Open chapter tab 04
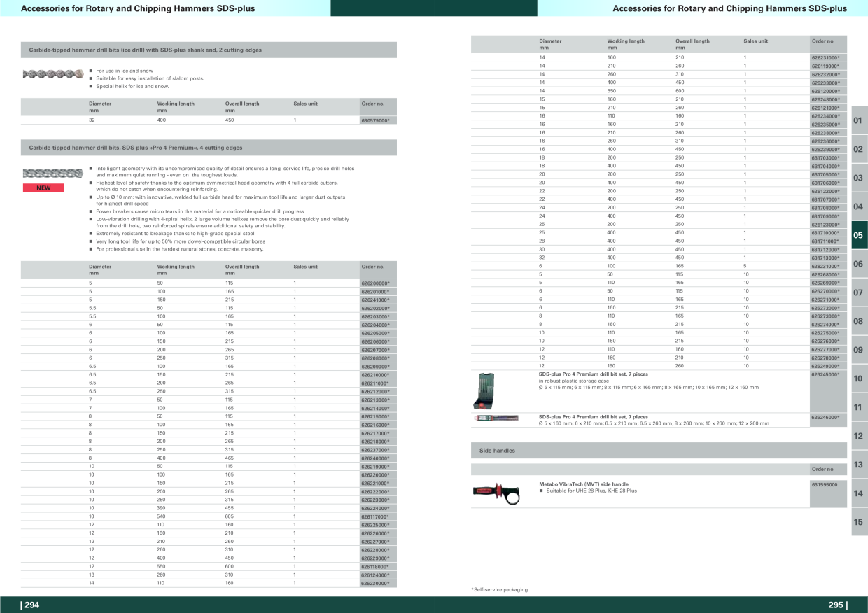Screen dimensions: 868x613 click(x=859, y=206)
